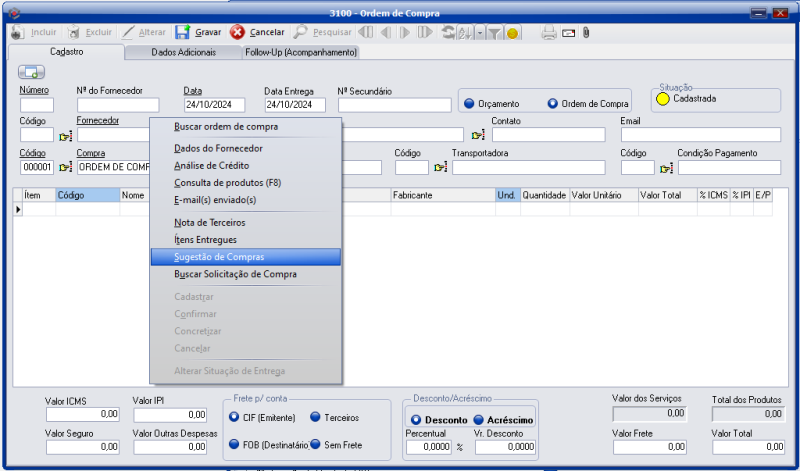Open the Follow-Up (Acompanhamento) tab

(302, 51)
